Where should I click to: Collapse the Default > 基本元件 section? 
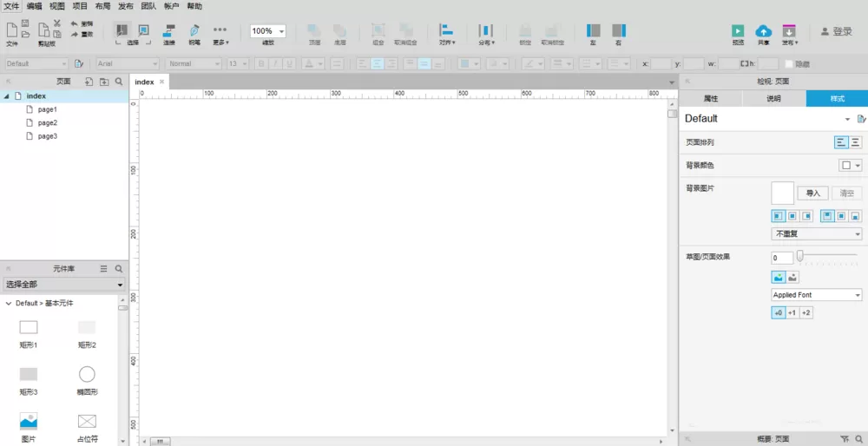[x=9, y=303]
